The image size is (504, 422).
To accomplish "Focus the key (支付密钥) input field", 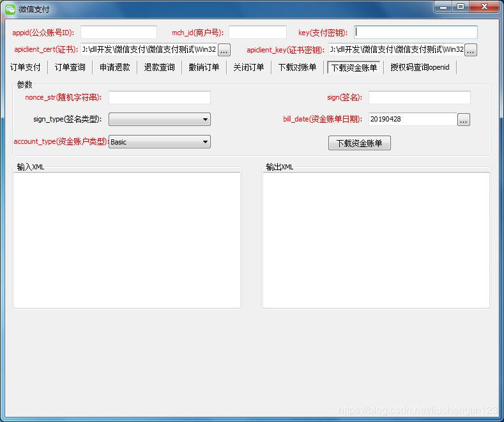I will (x=416, y=32).
